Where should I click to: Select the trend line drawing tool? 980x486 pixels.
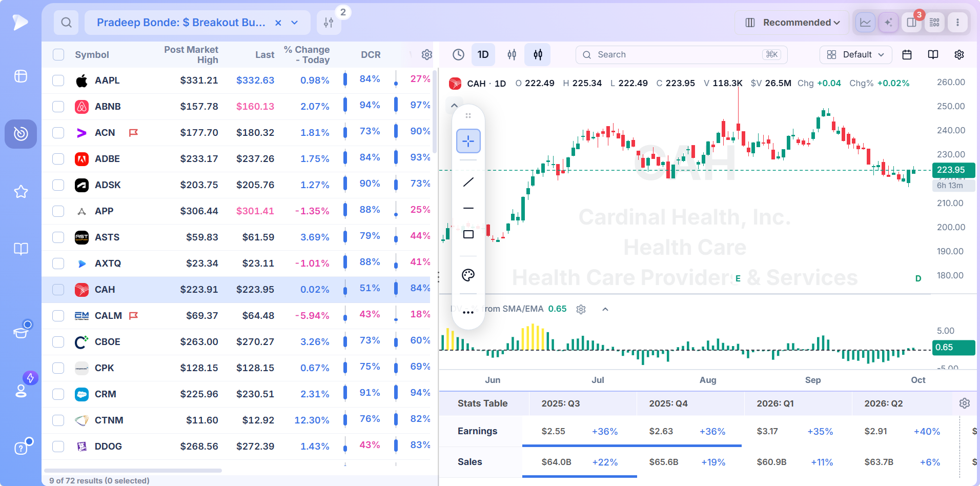(x=468, y=182)
